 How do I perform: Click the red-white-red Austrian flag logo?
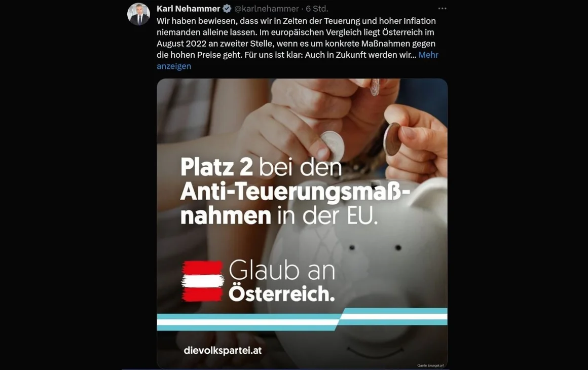point(202,281)
